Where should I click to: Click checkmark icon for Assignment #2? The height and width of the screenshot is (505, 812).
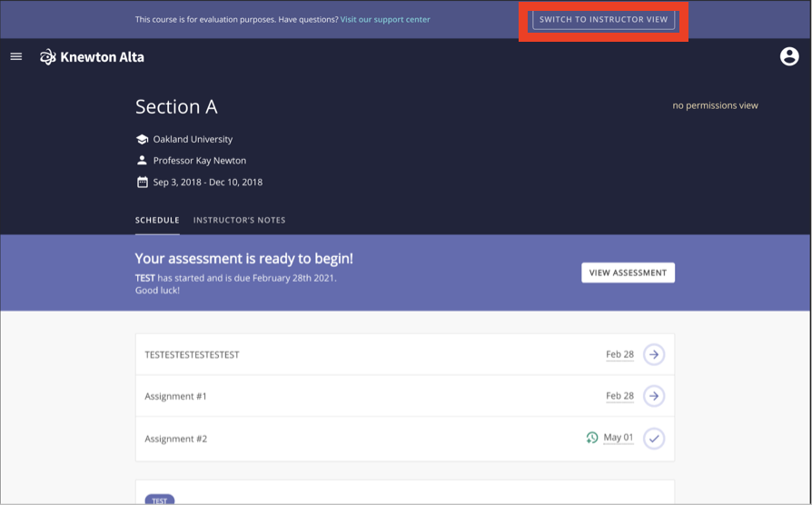click(x=653, y=439)
